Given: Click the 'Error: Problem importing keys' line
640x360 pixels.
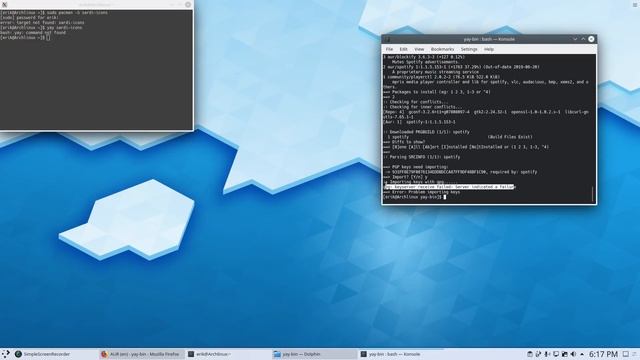Looking at the screenshot, I should 422,192.
